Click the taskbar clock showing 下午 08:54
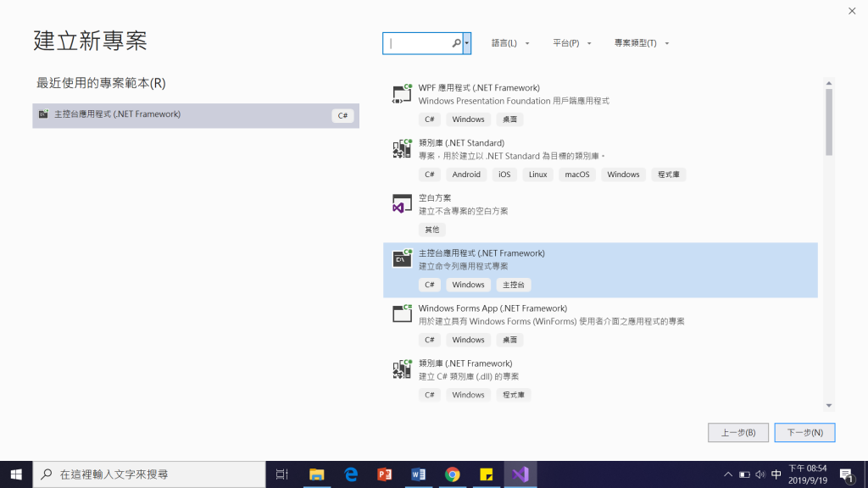The width and height of the screenshot is (868, 488). (x=808, y=474)
